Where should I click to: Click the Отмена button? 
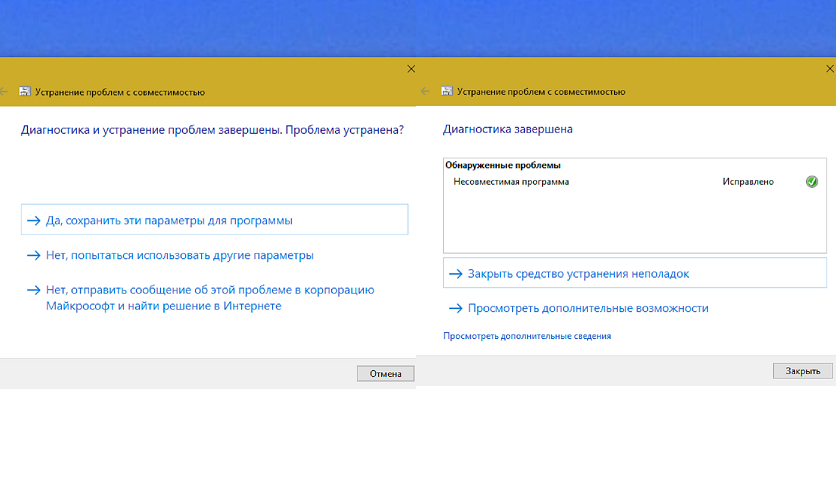point(385,374)
